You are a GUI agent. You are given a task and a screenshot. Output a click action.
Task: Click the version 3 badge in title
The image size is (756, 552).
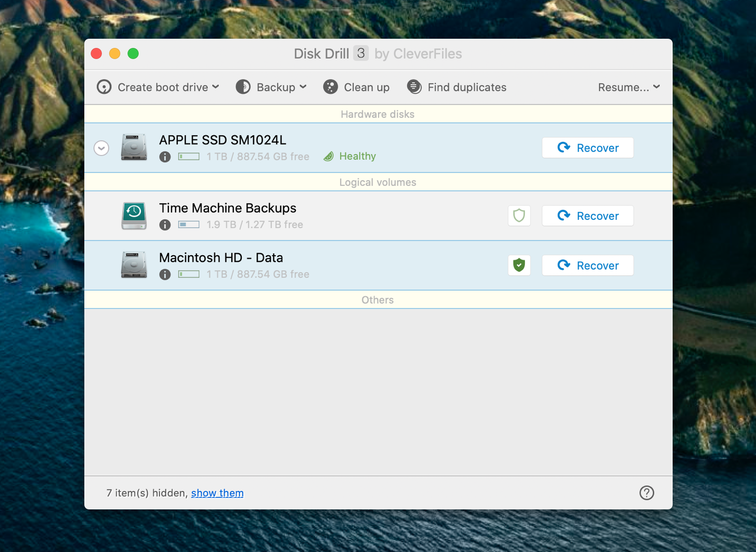point(361,53)
